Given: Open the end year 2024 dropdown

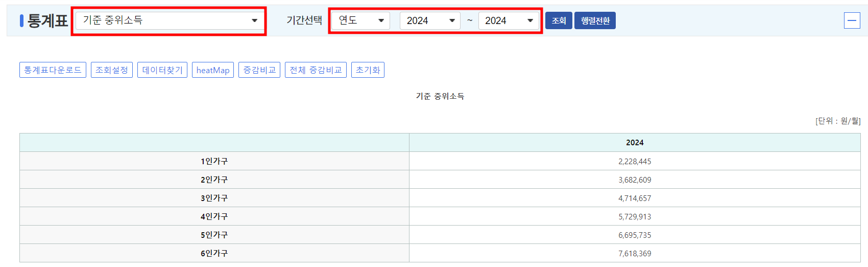Looking at the screenshot, I should pyautogui.click(x=509, y=20).
